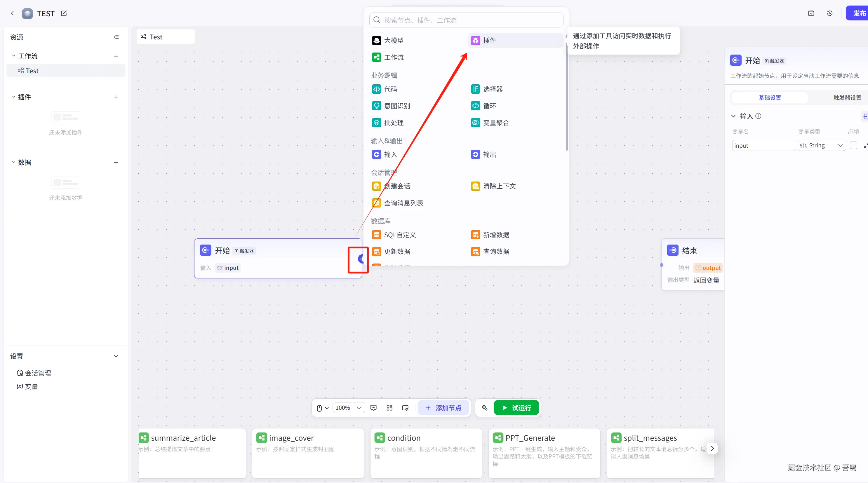The width and height of the screenshot is (868, 483).
Task: Insert the SQL自定义 database node
Action: [399, 235]
